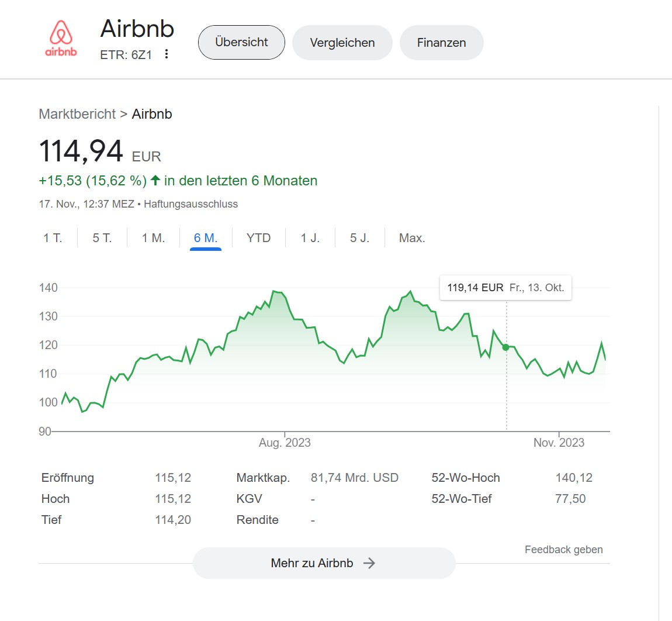This screenshot has height=621, width=672.
Task: Open the three-dot more options menu
Action: 167,54
